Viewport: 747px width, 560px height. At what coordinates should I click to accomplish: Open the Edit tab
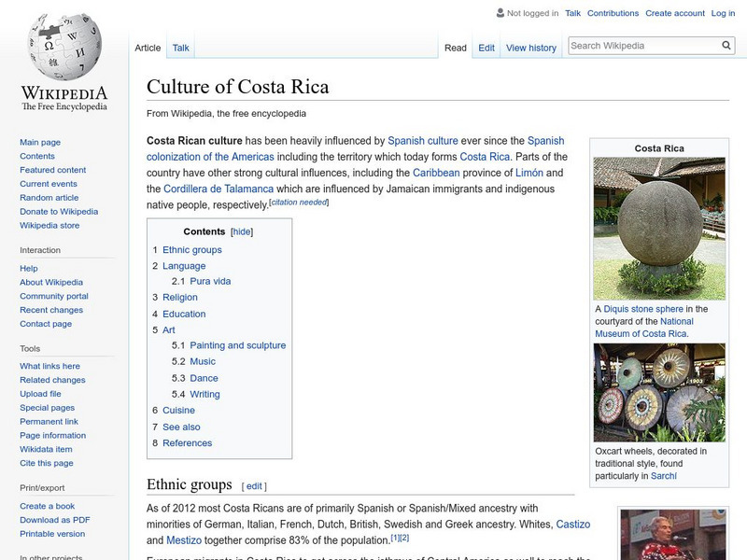[486, 48]
